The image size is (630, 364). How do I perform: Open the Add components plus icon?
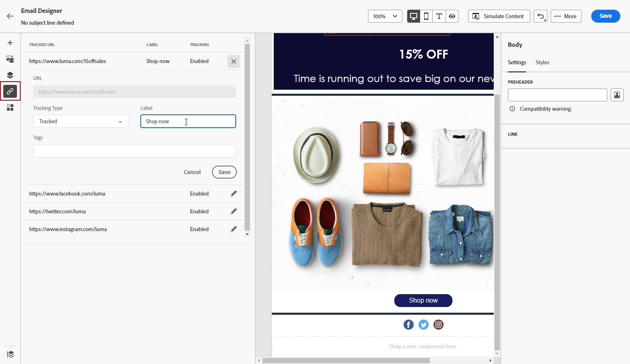10,43
